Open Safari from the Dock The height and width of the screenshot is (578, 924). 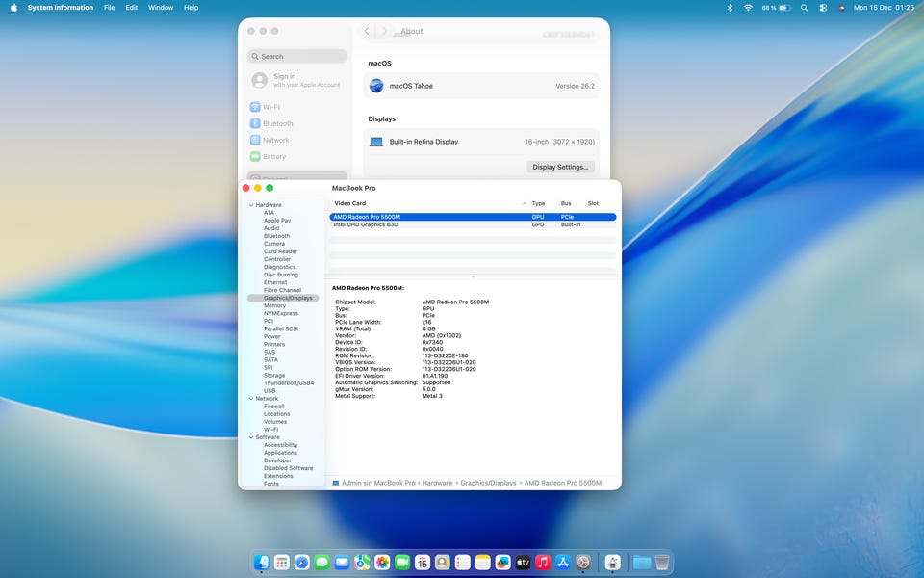click(301, 562)
